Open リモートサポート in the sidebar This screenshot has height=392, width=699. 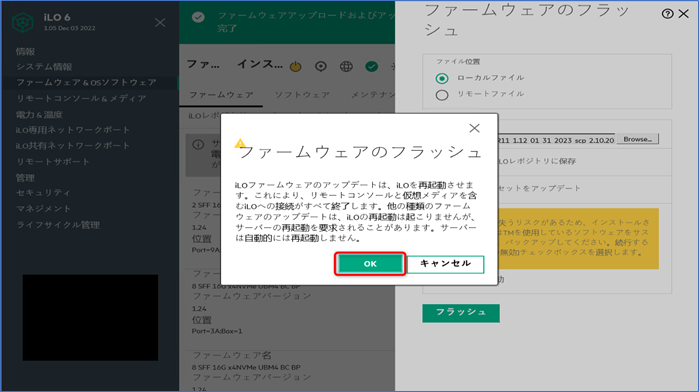(x=53, y=161)
